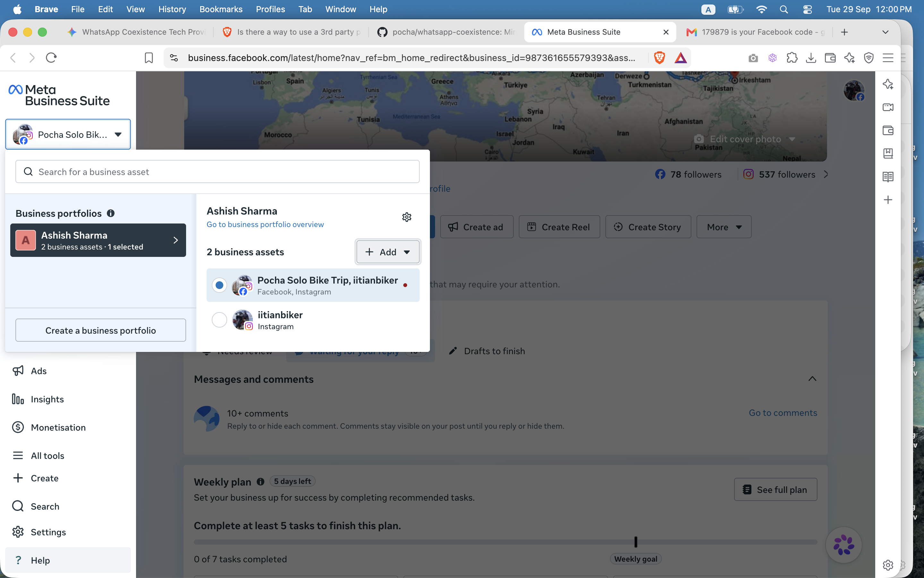This screenshot has width=924, height=578.
Task: Switch to the pocha/whatsapp-coexistence GitHub tab
Action: click(x=446, y=32)
